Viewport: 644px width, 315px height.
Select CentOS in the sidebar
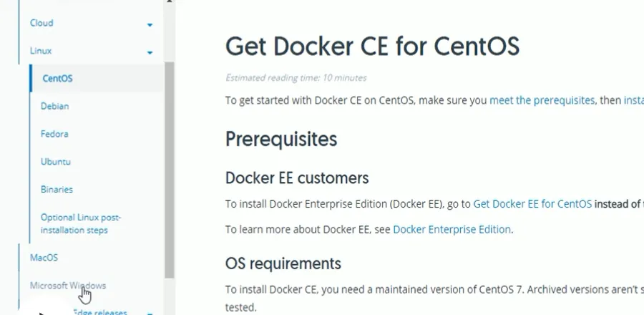pyautogui.click(x=57, y=78)
